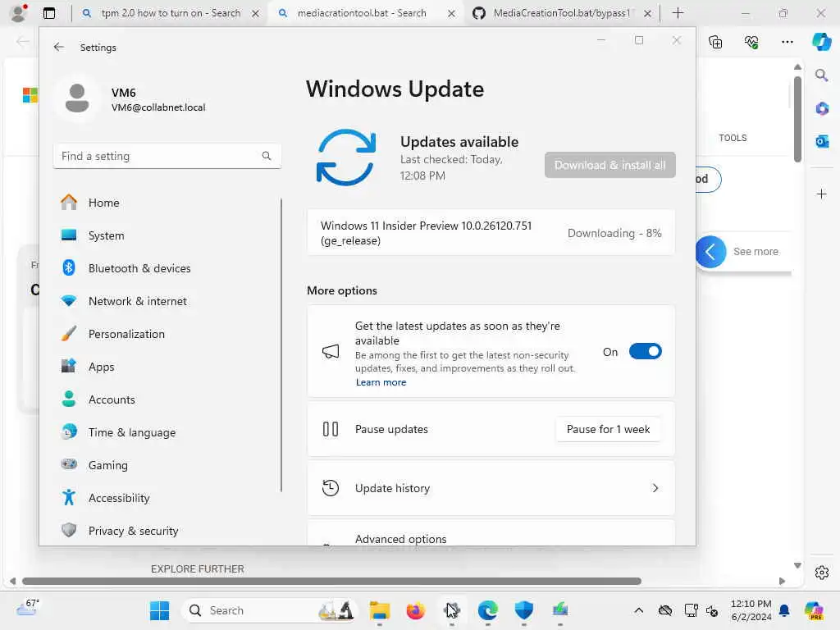Select Privacy & security in sidebar
Image resolution: width=840 pixels, height=630 pixels.
167,531
